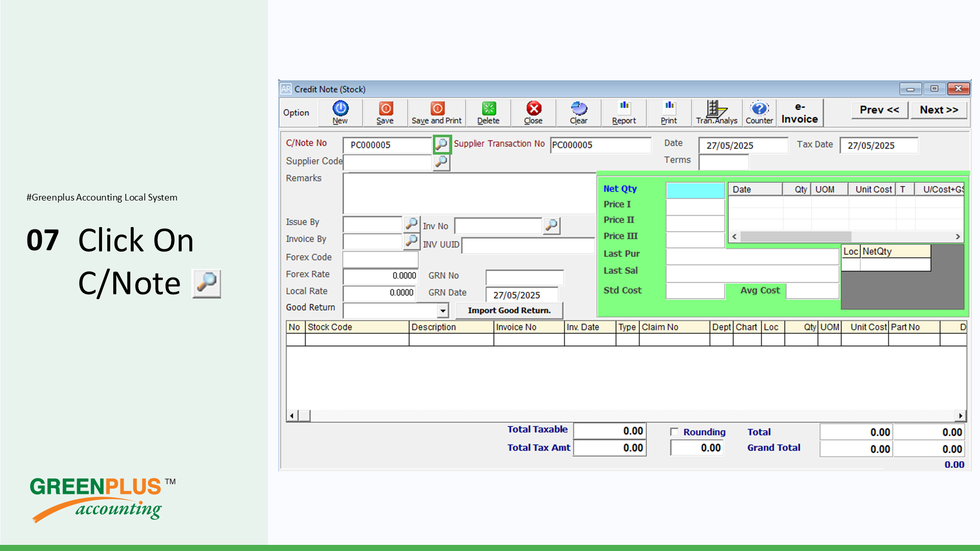Click the Avg Cost field
Image resolution: width=980 pixels, height=551 pixels.
pyautogui.click(x=813, y=291)
